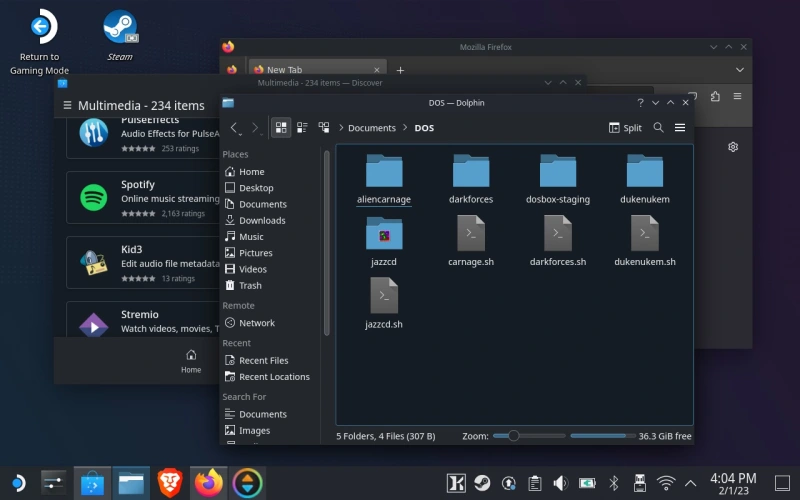Screen dimensions: 800x500
Task: Expand hidden system tray icons arrow
Action: pyautogui.click(x=690, y=484)
